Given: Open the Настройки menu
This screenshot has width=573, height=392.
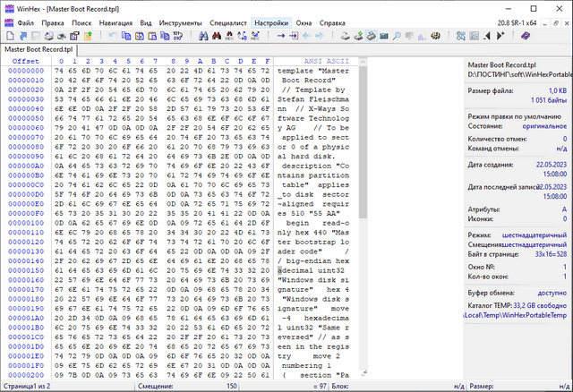Looking at the screenshot, I should 270,20.
